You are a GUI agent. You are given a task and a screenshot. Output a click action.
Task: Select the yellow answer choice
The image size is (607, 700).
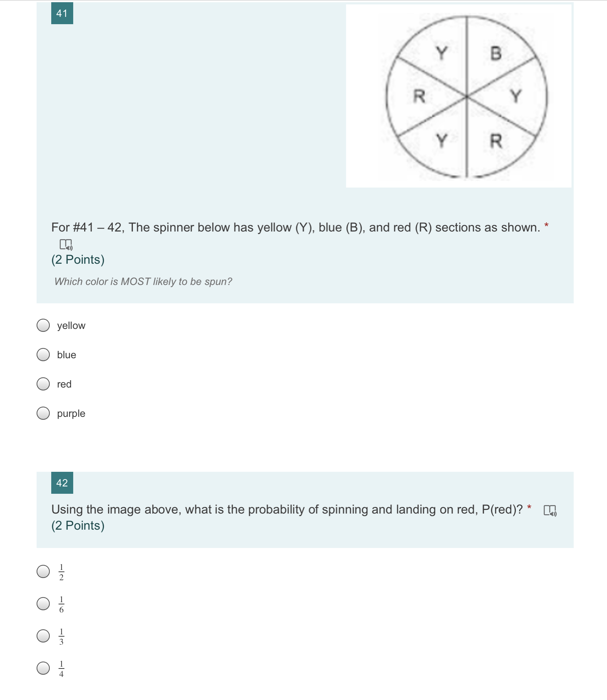43,325
